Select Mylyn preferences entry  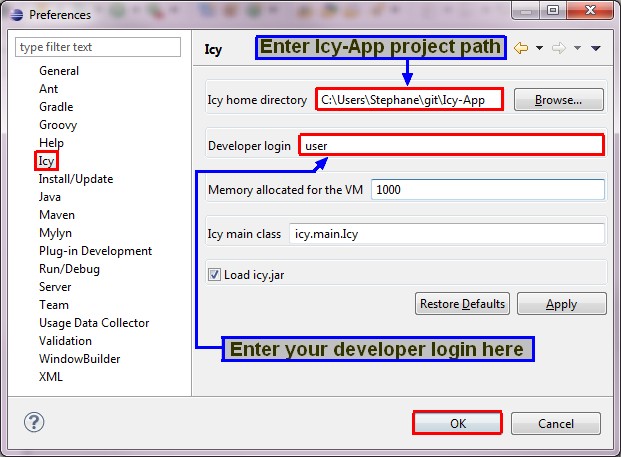(55, 233)
